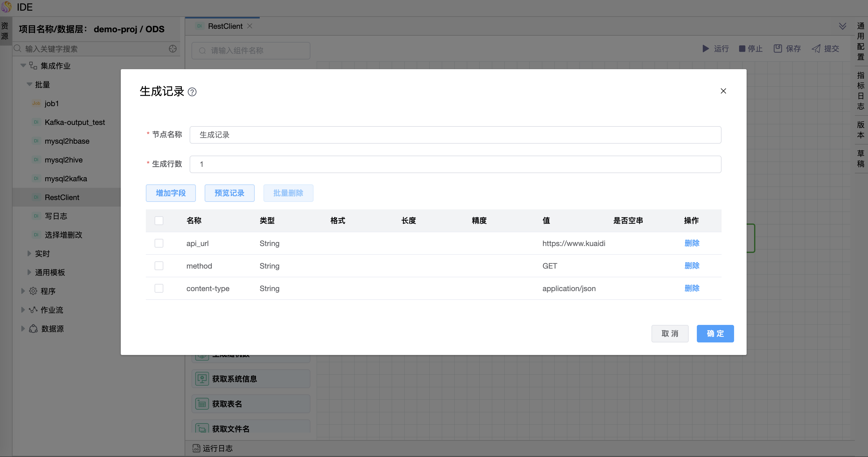Toggle the select-all checkbox in the table header

click(159, 220)
